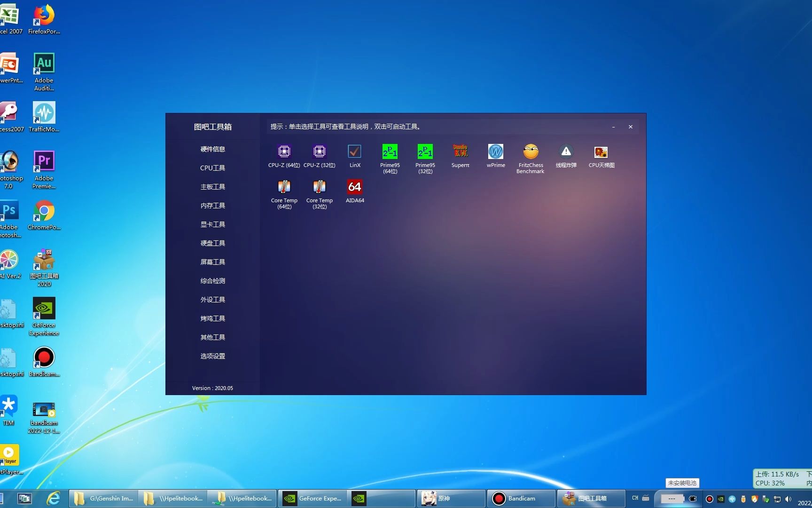
Task: Open the 显卡工具 category
Action: tap(212, 224)
